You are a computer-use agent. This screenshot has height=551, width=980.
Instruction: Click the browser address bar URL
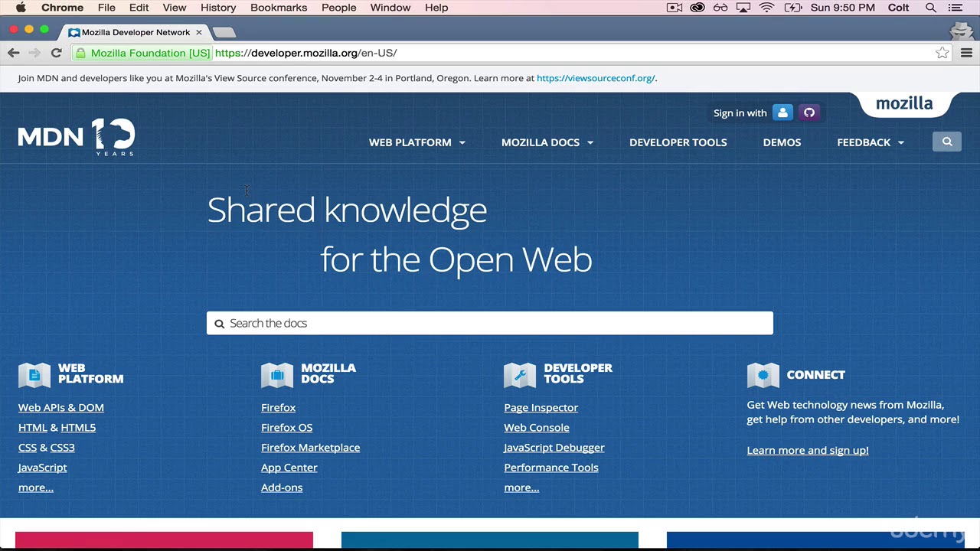pos(306,53)
